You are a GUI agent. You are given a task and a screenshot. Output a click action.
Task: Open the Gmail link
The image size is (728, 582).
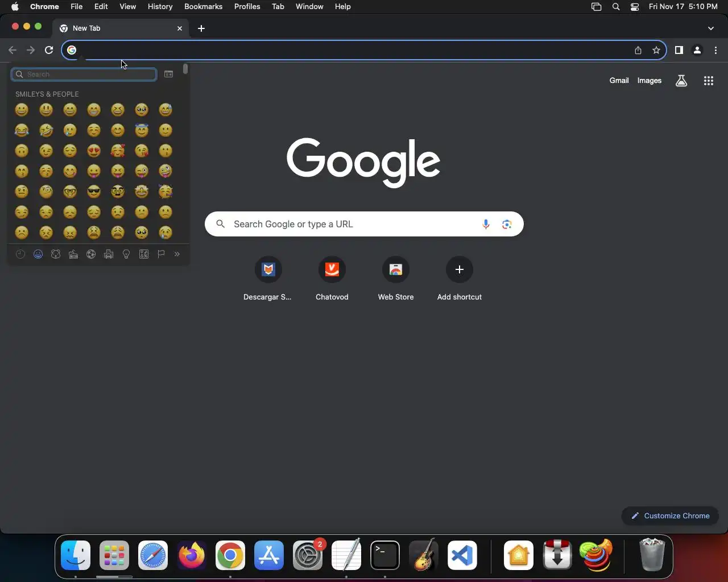(619, 81)
